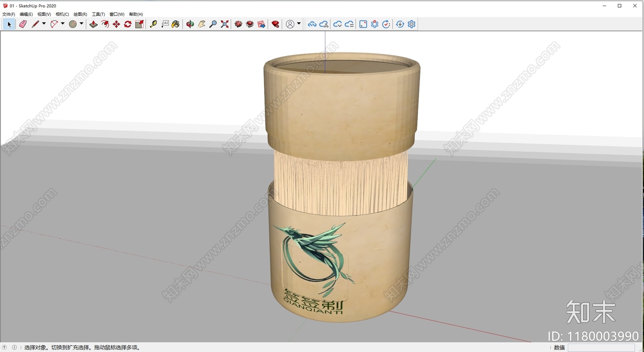Select the Tape Measure tool
This screenshot has width=644, height=352.
(153, 24)
